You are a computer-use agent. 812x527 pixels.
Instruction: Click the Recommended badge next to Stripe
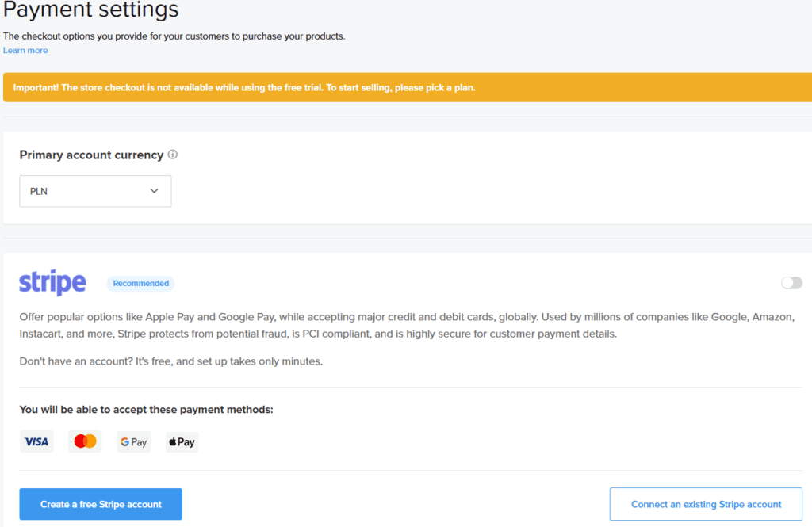140,283
